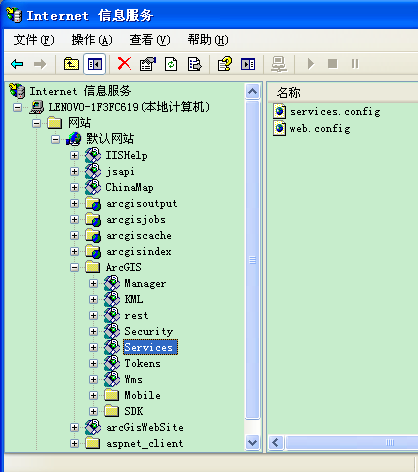Click the Export List toolbar icon
Image resolution: width=418 pixels, height=472 pixels.
pyautogui.click(x=194, y=64)
